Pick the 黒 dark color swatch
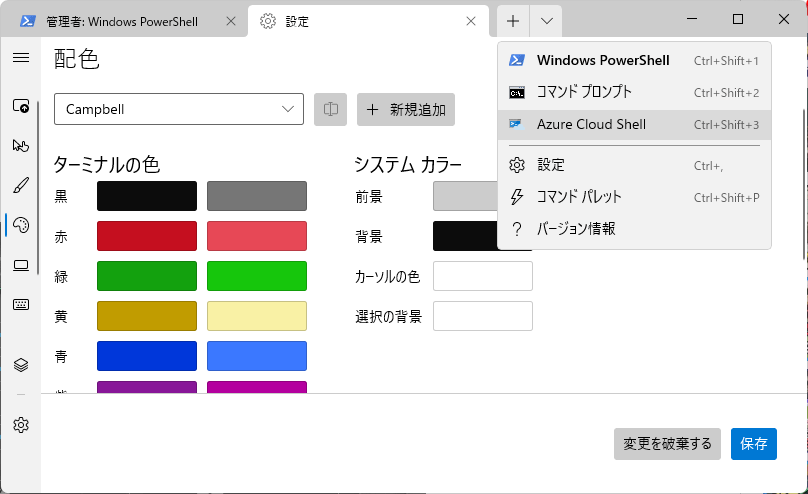 tap(147, 196)
